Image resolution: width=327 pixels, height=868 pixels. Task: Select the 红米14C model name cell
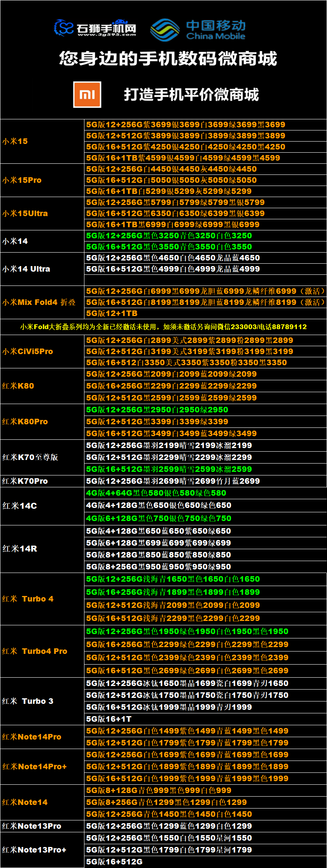(x=42, y=506)
